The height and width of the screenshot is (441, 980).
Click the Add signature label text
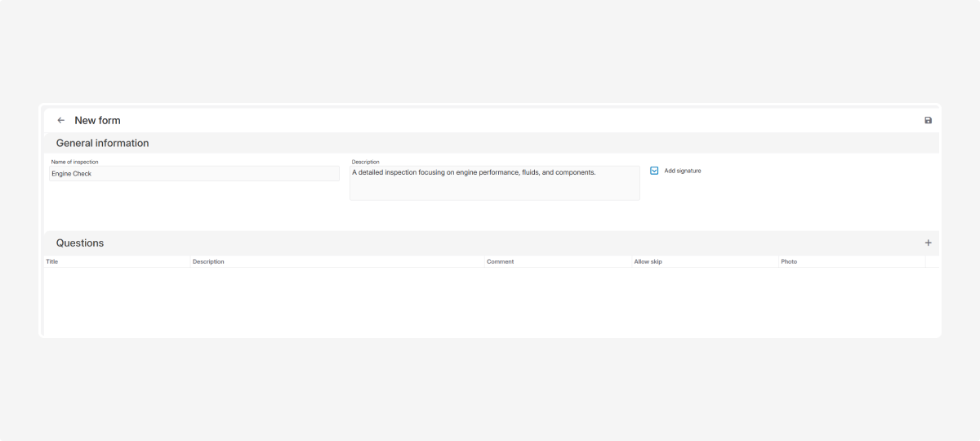click(x=682, y=171)
